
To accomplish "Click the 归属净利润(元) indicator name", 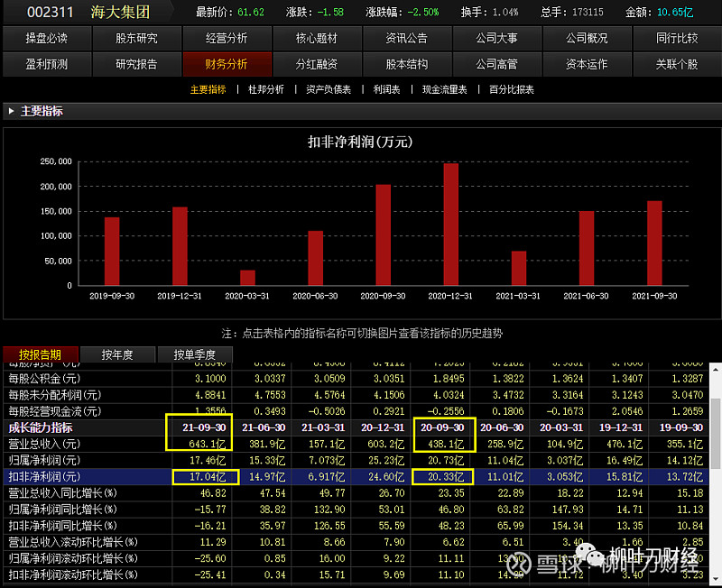I will [44, 461].
